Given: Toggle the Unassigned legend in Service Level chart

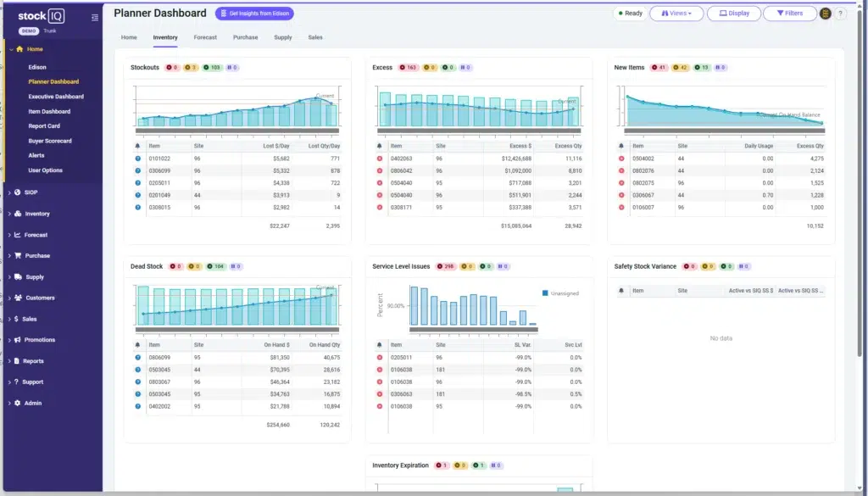Looking at the screenshot, I should pos(560,293).
